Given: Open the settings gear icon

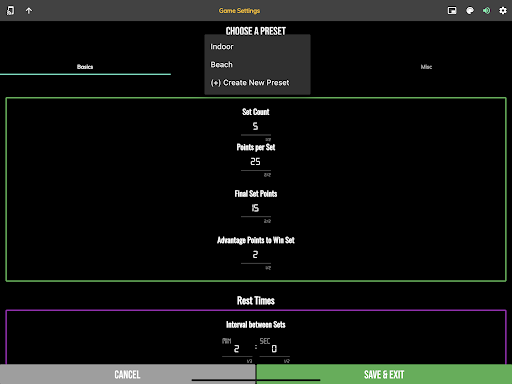Looking at the screenshot, I should pyautogui.click(x=503, y=11).
